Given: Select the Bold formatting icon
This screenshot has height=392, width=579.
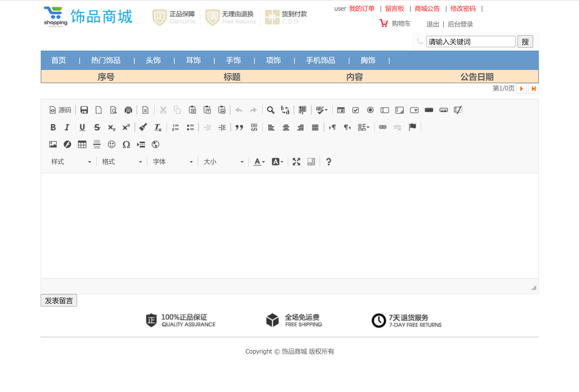Looking at the screenshot, I should (53, 127).
